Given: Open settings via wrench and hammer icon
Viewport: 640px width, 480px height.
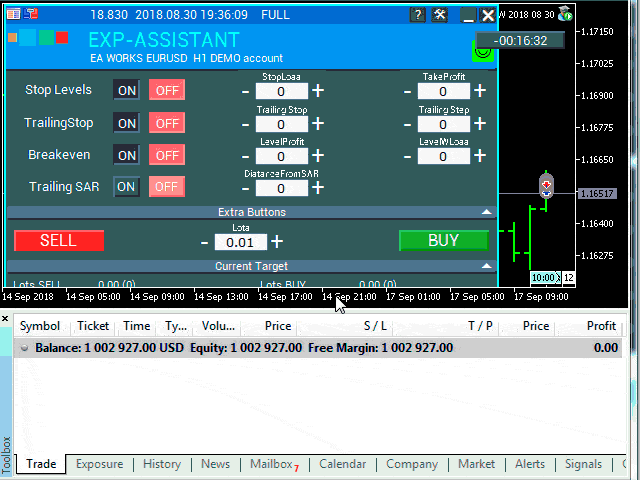Looking at the screenshot, I should pos(442,15).
